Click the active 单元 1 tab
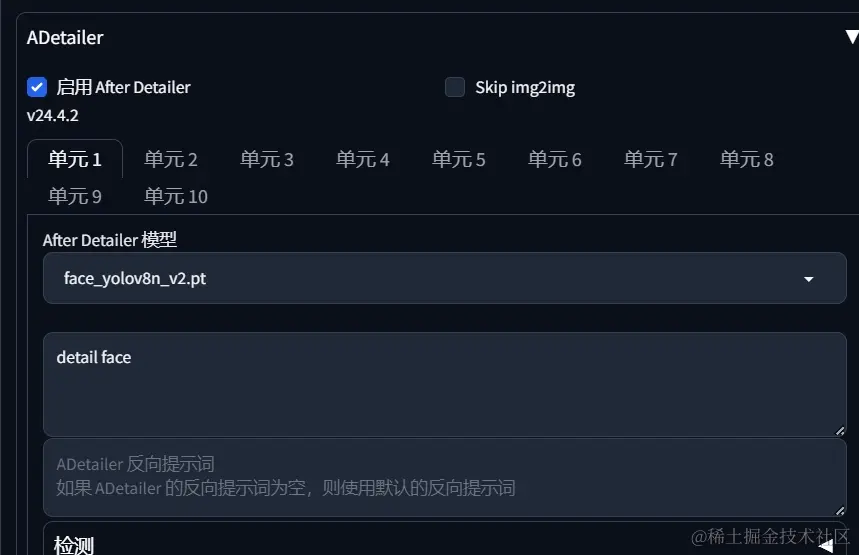Viewport: 859px width, 555px height. coord(75,159)
